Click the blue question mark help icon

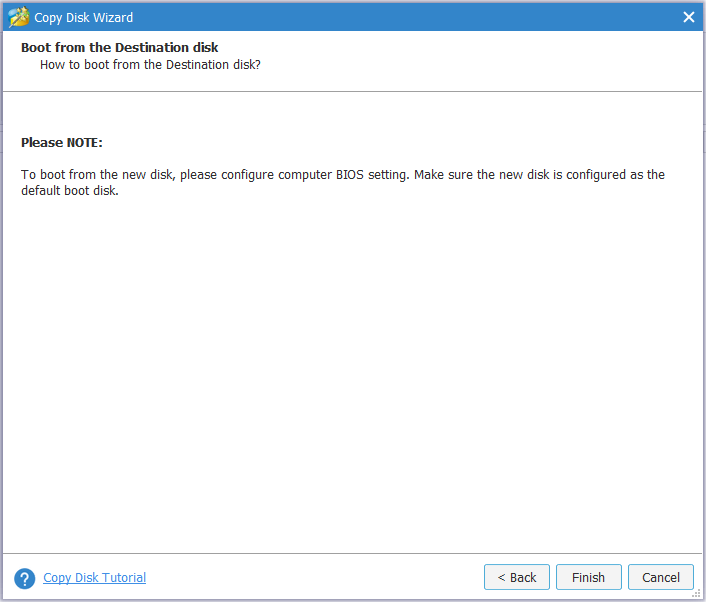pyautogui.click(x=25, y=579)
